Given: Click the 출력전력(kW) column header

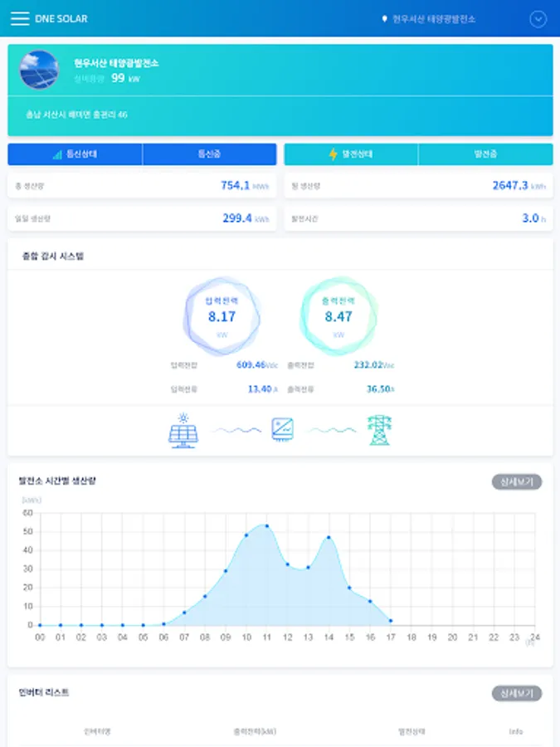Looking at the screenshot, I should [255, 731].
